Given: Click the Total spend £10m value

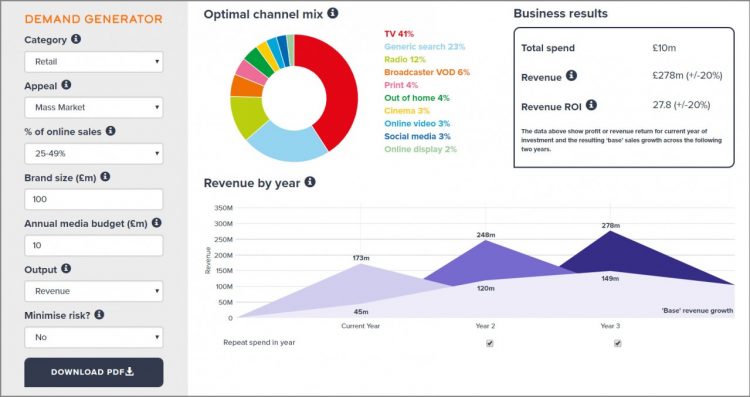Looking at the screenshot, I should (664, 48).
